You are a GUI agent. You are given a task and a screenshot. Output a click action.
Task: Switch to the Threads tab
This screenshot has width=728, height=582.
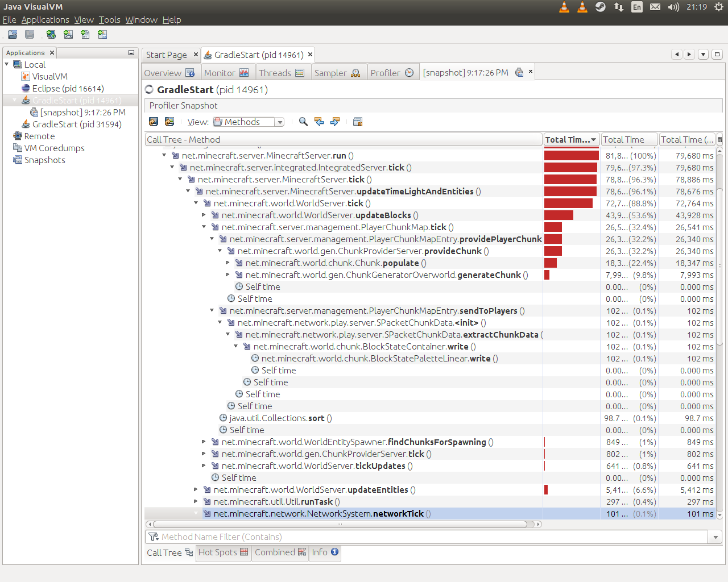click(282, 73)
